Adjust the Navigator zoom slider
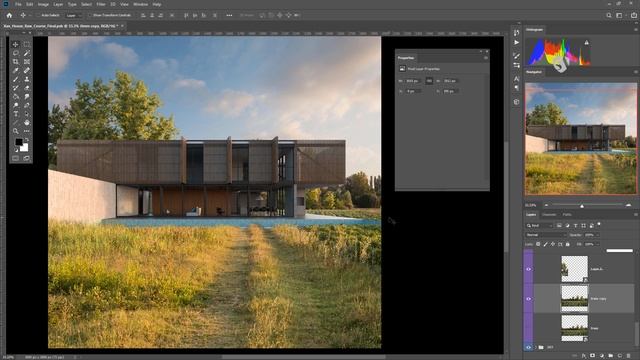This screenshot has width=640, height=360. pos(582,205)
